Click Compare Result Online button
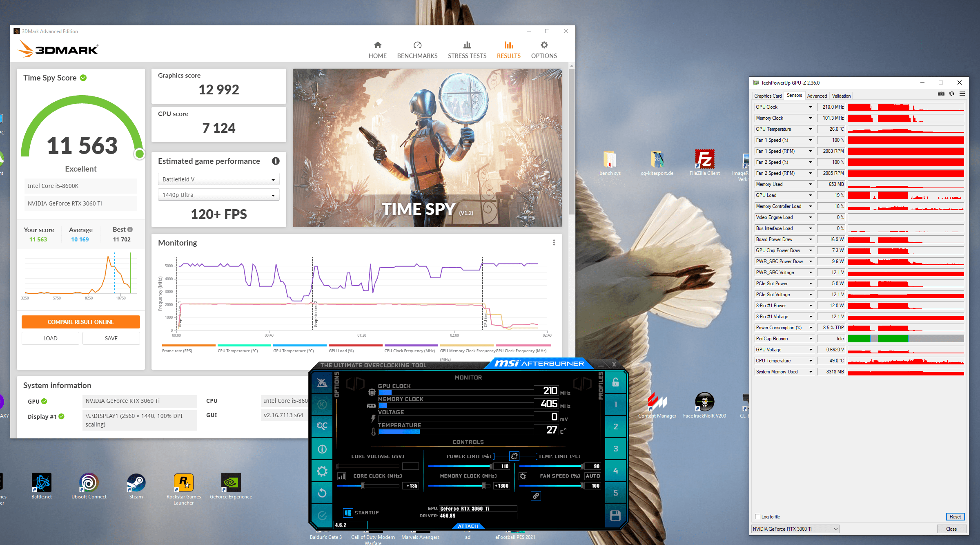This screenshot has height=545, width=980. [80, 322]
